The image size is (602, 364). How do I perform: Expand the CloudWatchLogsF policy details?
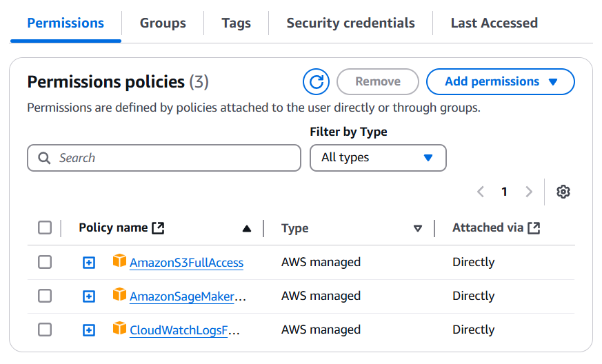coord(89,330)
